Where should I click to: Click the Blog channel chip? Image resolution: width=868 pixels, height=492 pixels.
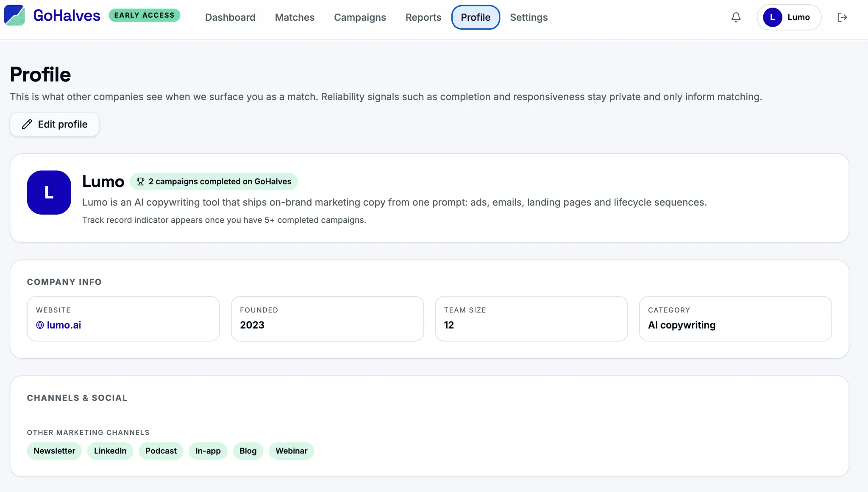[248, 451]
